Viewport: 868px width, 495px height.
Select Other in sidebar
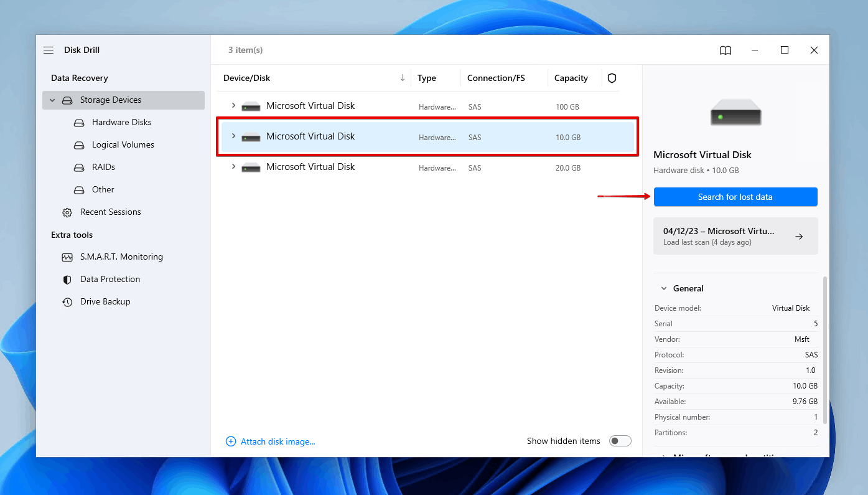[x=103, y=190]
